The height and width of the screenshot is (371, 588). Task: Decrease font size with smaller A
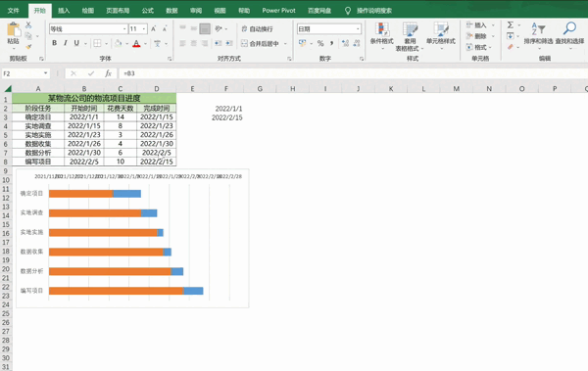coord(165,28)
